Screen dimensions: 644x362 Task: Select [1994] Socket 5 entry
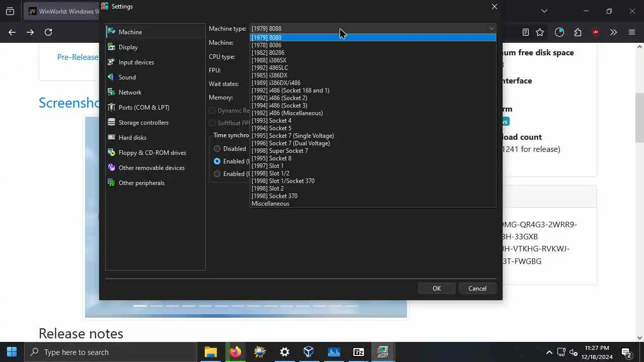[x=373, y=128]
